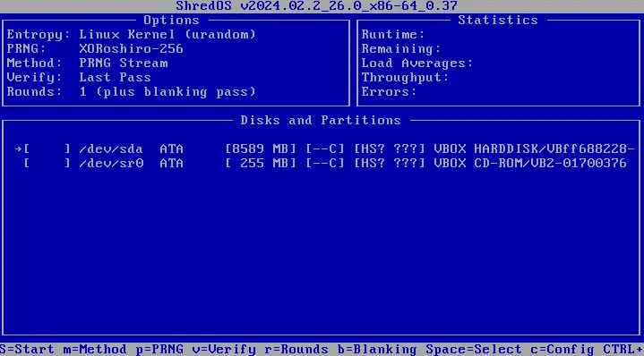
Task: Click the ATA bus type for sr0
Action: pos(171,163)
